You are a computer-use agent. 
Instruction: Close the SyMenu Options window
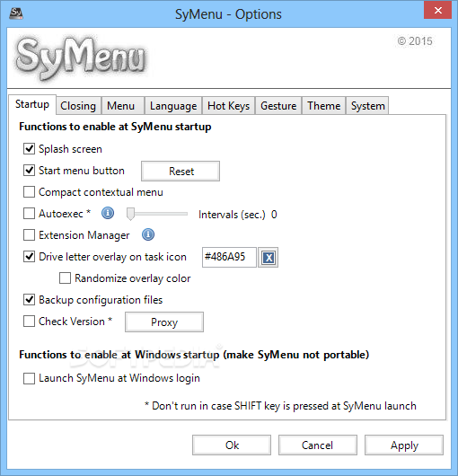[438, 10]
